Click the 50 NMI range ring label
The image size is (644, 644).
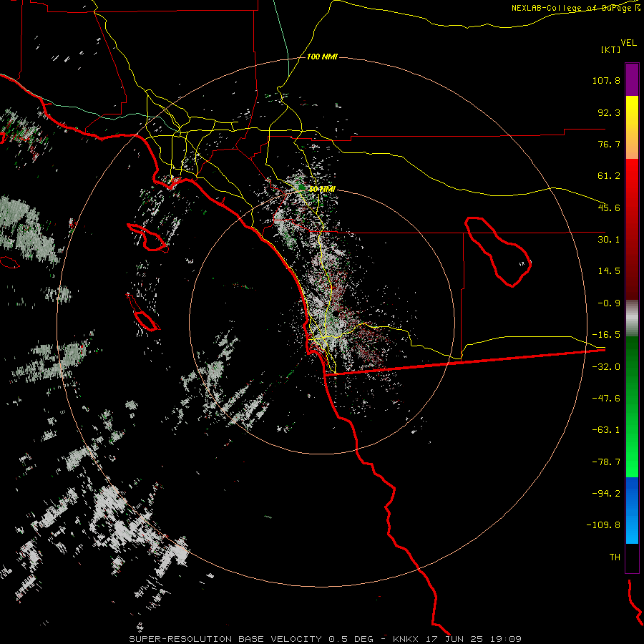pos(322,189)
